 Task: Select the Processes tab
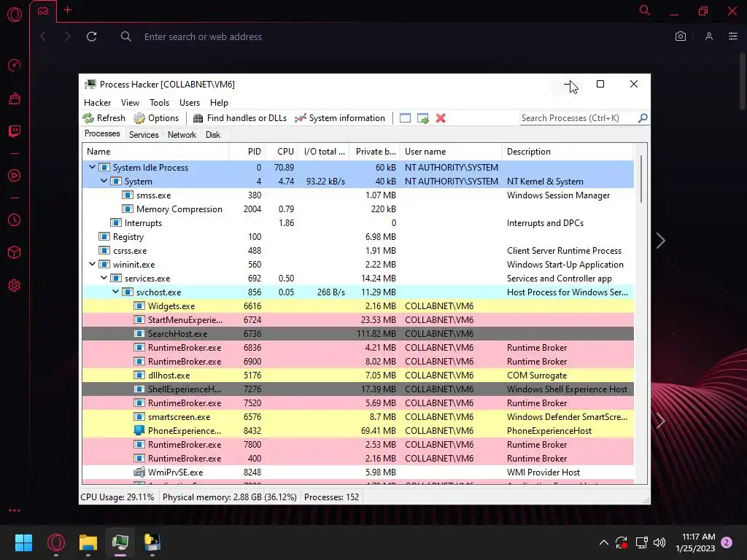click(x=102, y=134)
